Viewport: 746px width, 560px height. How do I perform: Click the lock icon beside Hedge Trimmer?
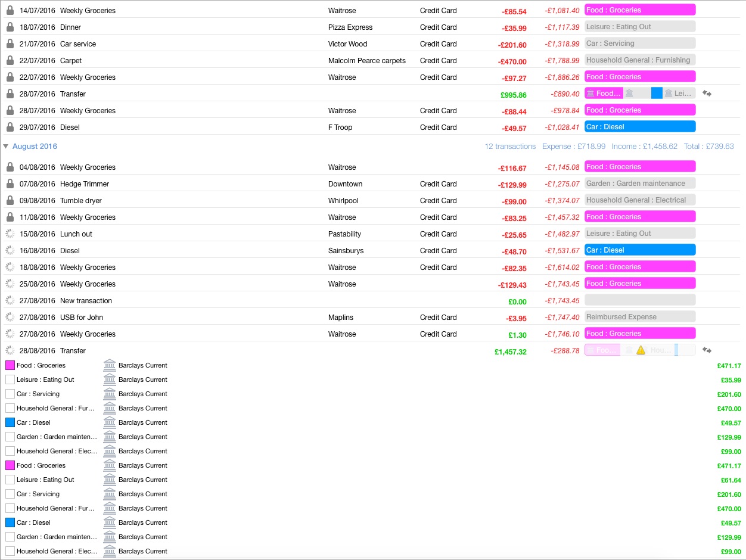(10, 184)
